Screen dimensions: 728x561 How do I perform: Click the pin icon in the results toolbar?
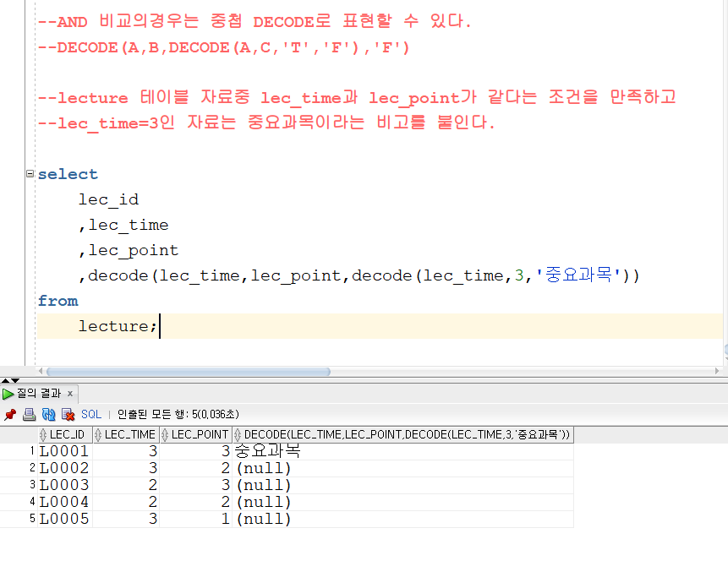click(10, 414)
